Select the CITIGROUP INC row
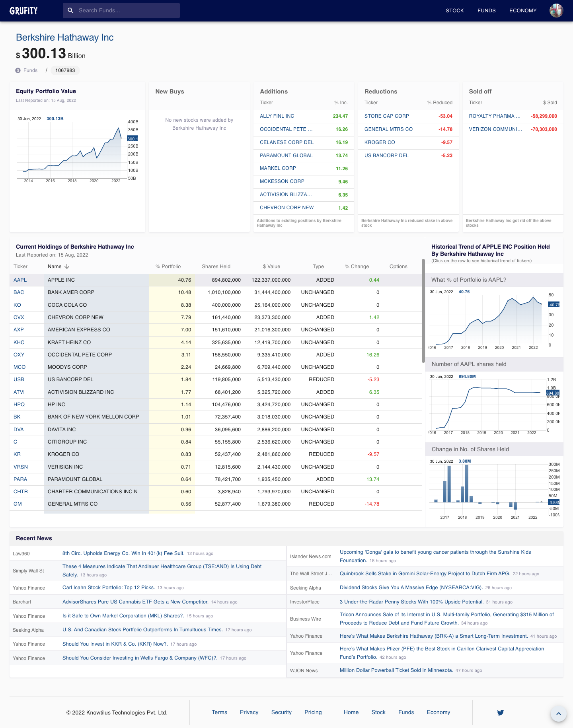The height and width of the screenshot is (728, 573). click(x=215, y=442)
